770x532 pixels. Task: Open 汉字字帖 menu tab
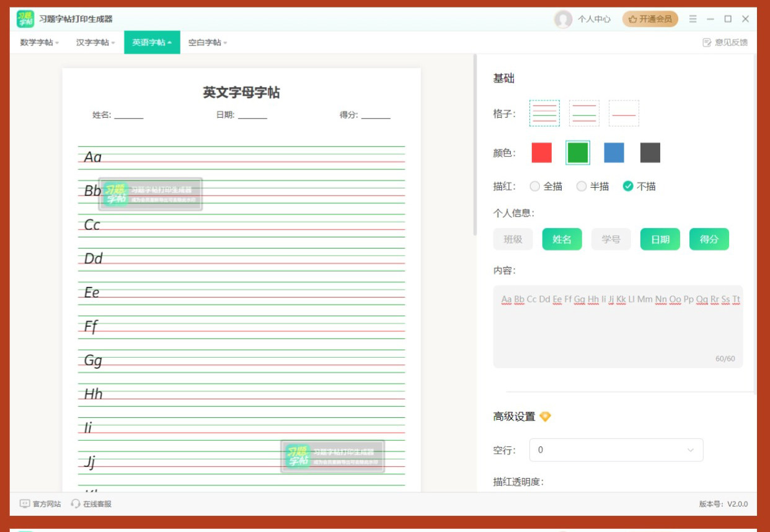click(95, 43)
